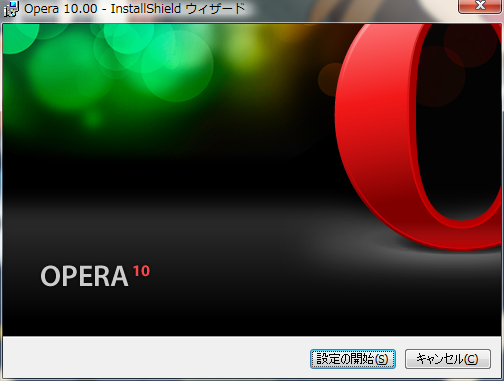Click the Opera 10.00 - InstallShield ウィザード title text
The image size is (504, 381).
(135, 9)
